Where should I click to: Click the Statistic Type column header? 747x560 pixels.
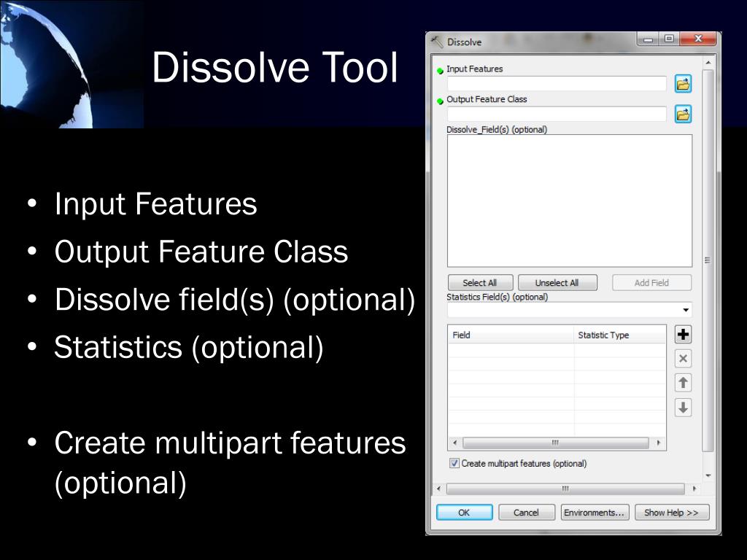(620, 335)
